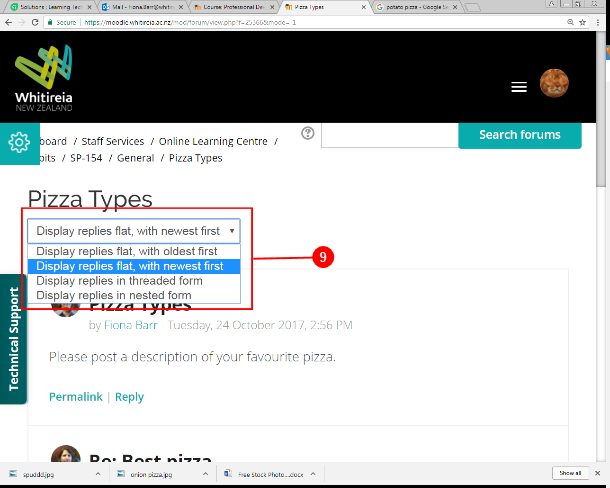Expand options for spuddd.jpg download

tap(98, 474)
